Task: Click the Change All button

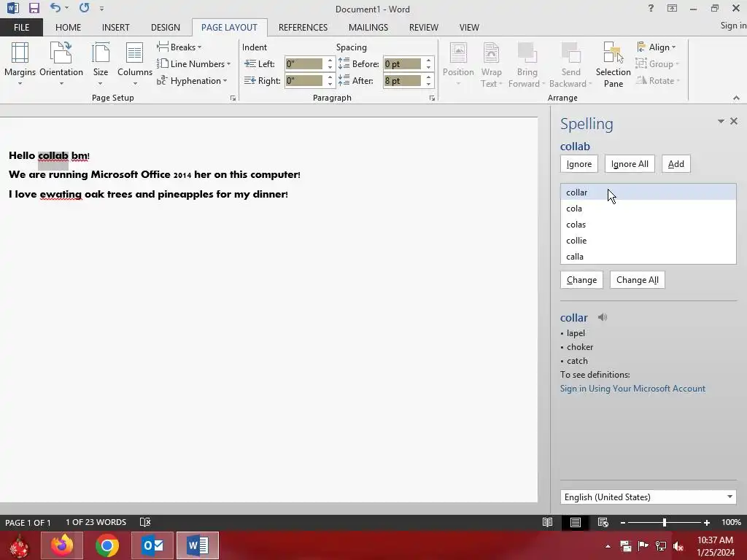Action: [x=637, y=280]
